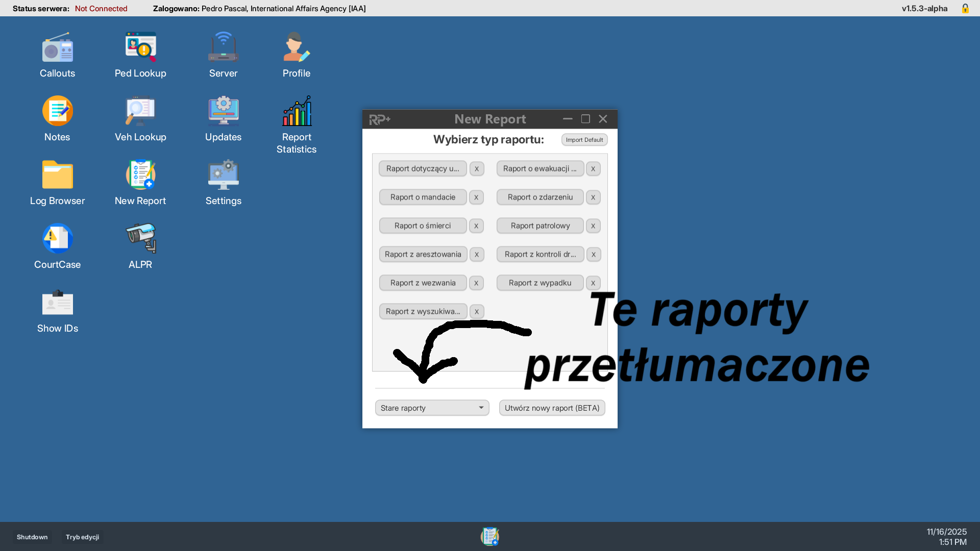980x551 pixels.
Task: Select Raport o mandacie type
Action: (x=423, y=197)
